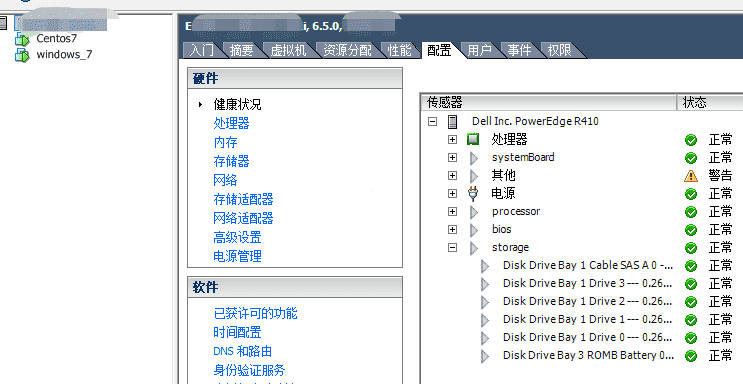This screenshot has height=384, width=743.
Task: Open the 内存 hardware link
Action: click(225, 142)
